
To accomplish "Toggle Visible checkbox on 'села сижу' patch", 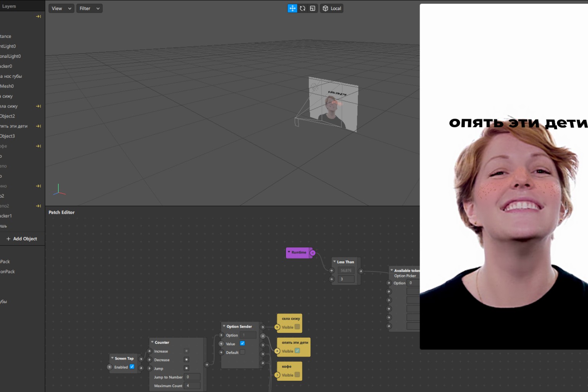I will (x=297, y=327).
